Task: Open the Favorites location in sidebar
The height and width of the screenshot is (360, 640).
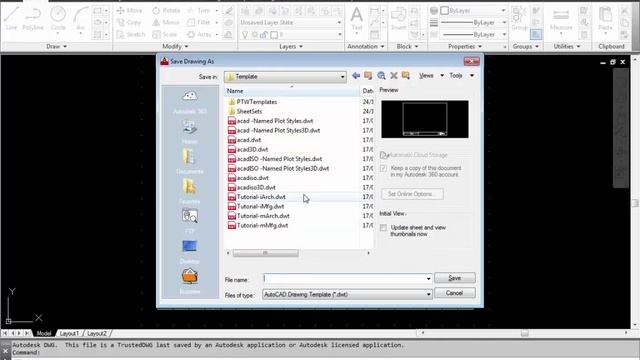Action: click(x=190, y=191)
